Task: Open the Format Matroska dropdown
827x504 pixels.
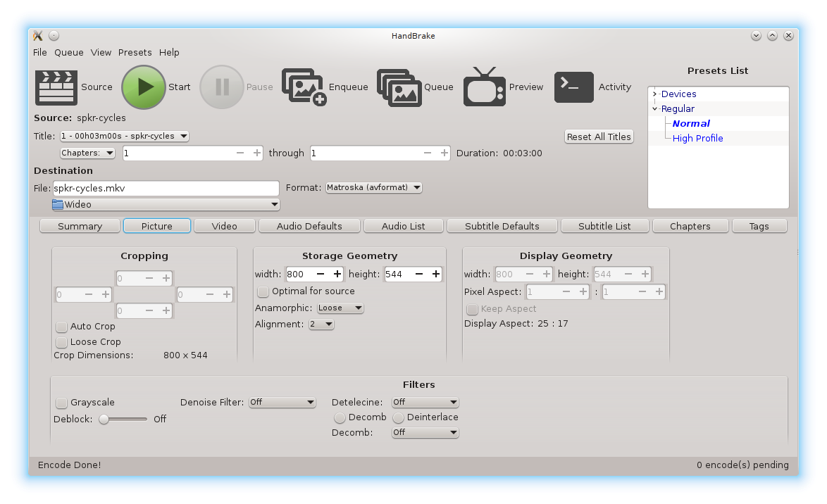Action: coord(374,188)
